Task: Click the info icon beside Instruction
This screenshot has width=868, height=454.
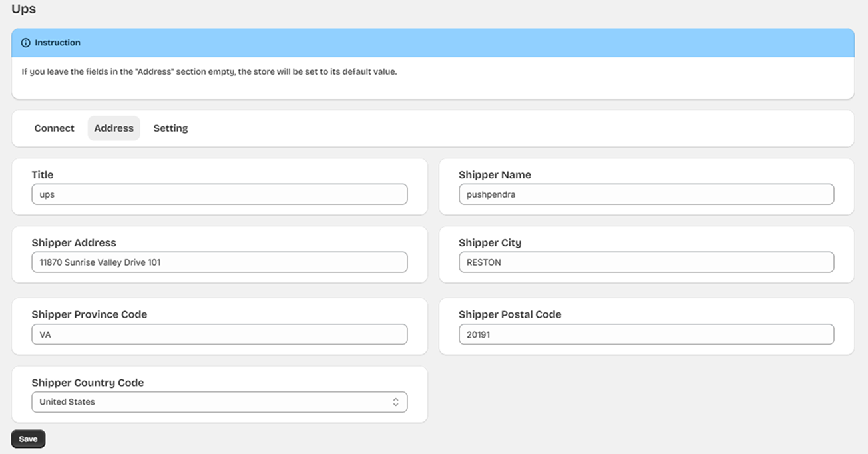Action: click(x=26, y=43)
